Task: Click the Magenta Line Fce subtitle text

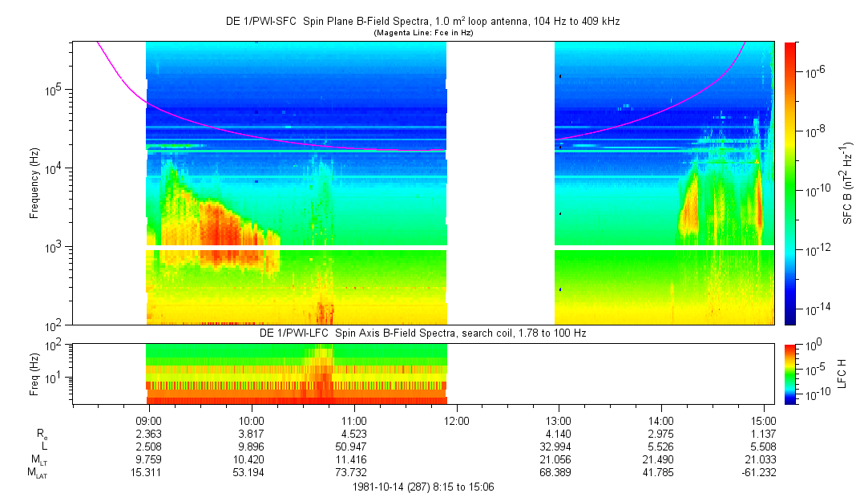Action: 422,33
